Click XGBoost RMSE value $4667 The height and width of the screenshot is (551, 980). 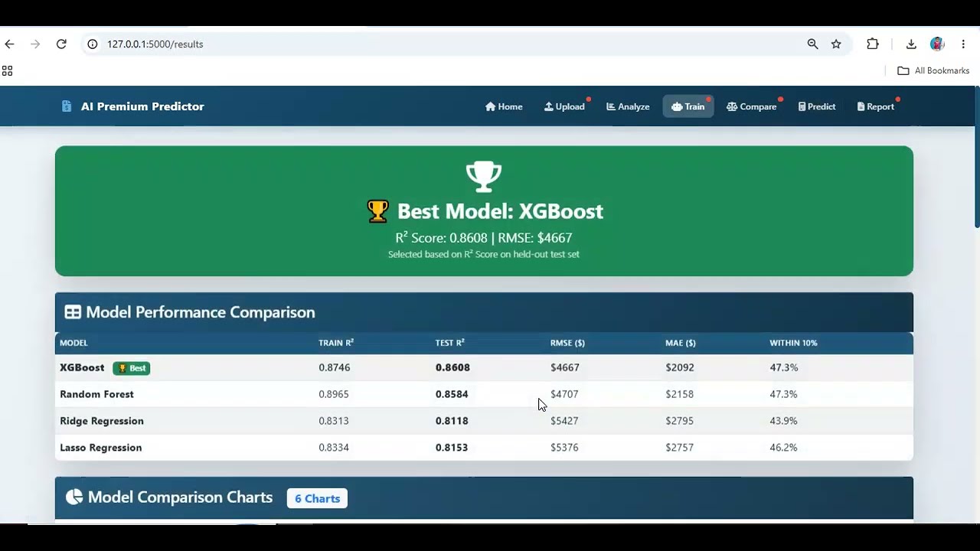pos(565,367)
